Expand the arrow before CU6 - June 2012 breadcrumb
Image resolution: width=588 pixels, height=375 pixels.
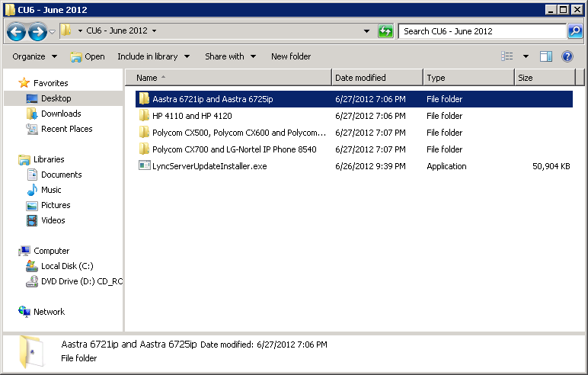click(80, 30)
